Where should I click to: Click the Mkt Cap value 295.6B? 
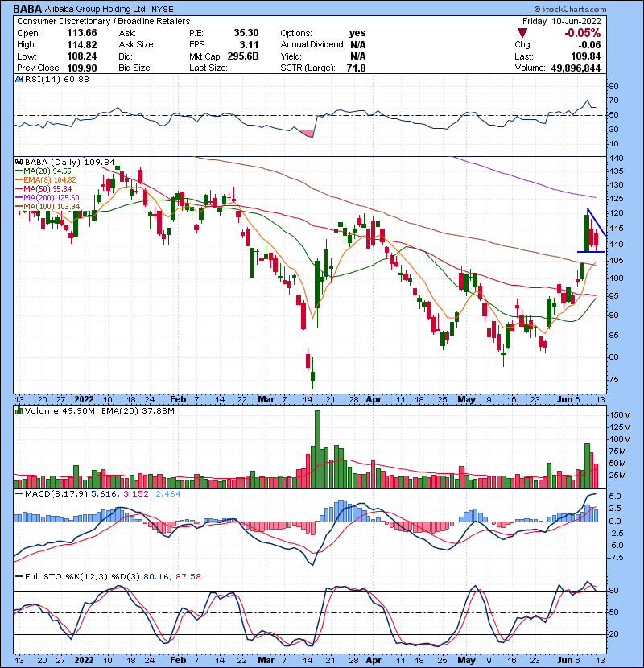click(x=243, y=56)
